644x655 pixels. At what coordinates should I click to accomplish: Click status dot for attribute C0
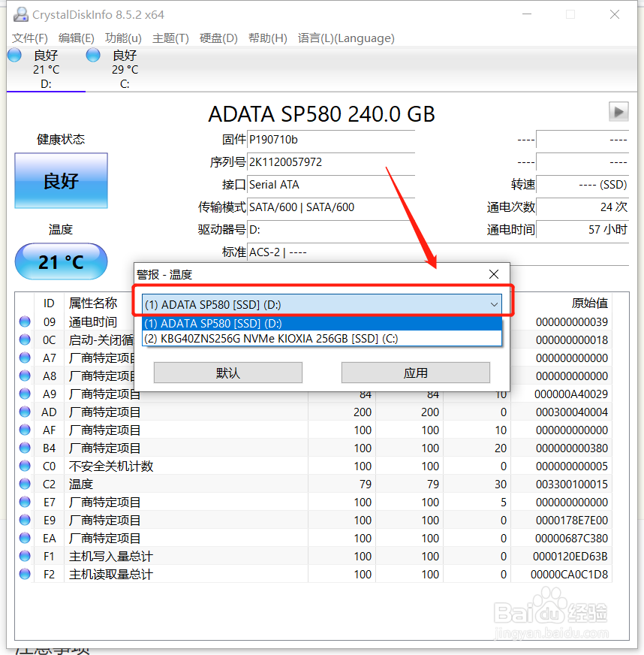pyautogui.click(x=25, y=466)
